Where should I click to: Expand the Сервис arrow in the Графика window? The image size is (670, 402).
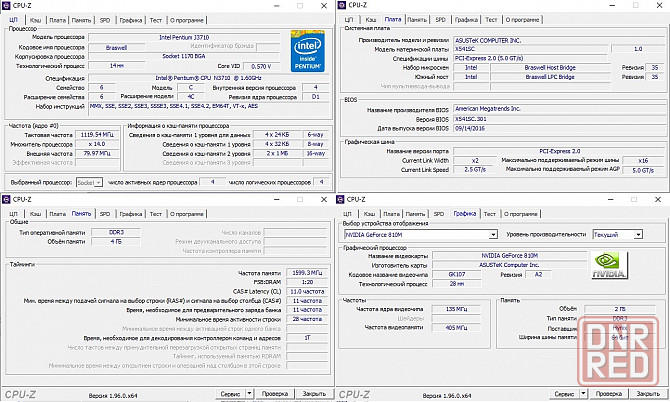pyautogui.click(x=583, y=393)
